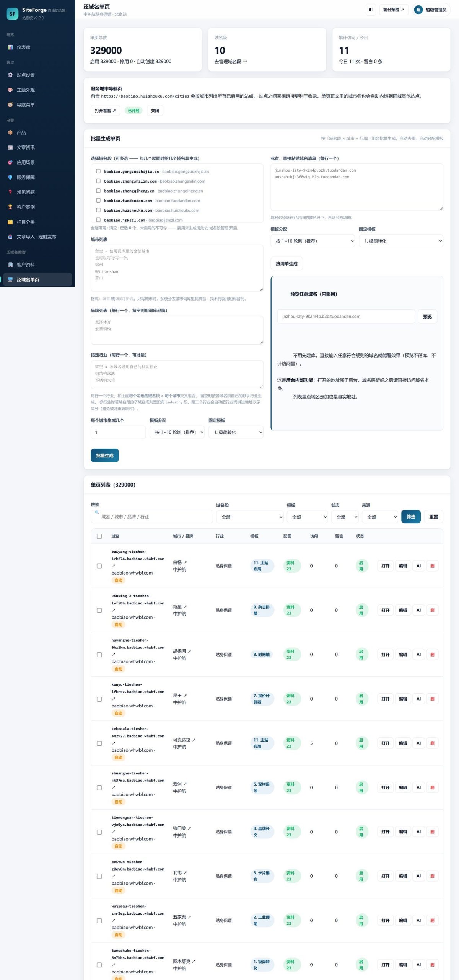Image resolution: width=459 pixels, height=980 pixels.
Task: Toggle dark mode icon in top bar
Action: (x=371, y=10)
